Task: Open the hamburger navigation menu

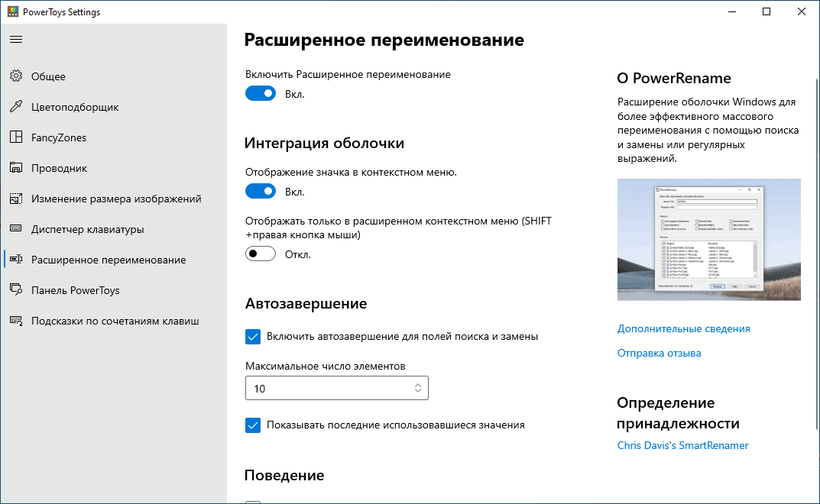Action: click(16, 39)
